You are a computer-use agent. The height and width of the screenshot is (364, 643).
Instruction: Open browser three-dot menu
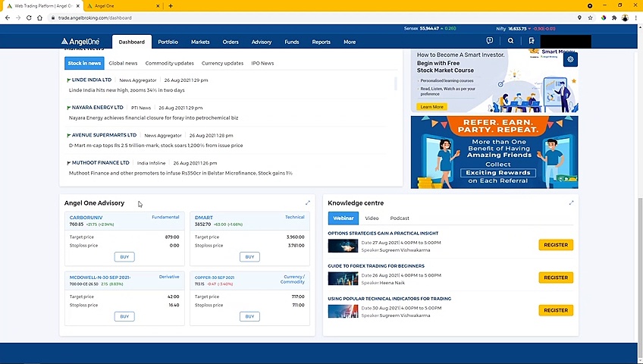tap(636, 17)
